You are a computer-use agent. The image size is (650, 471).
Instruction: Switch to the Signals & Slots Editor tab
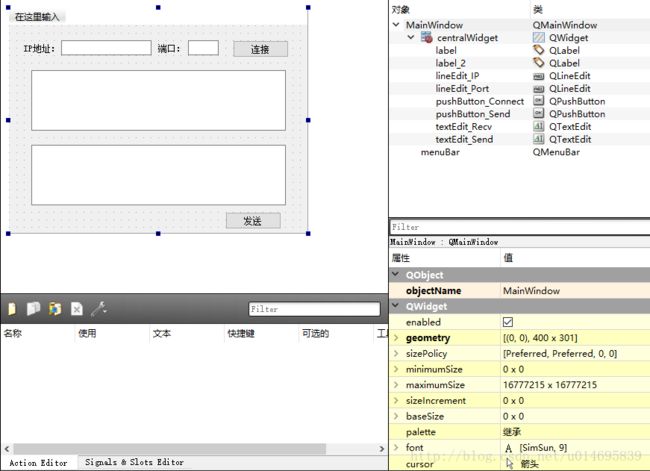point(134,462)
